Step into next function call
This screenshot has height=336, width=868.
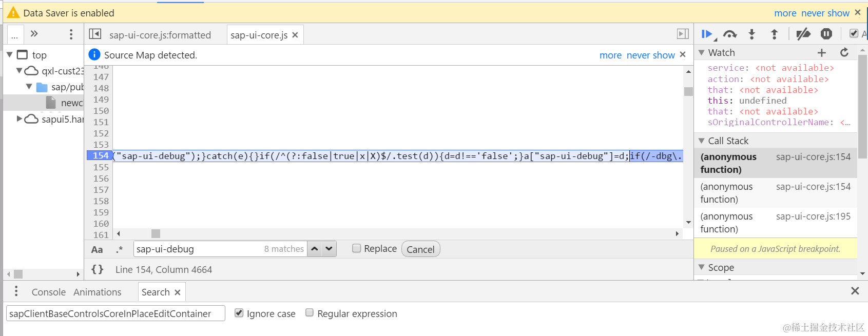pyautogui.click(x=752, y=34)
